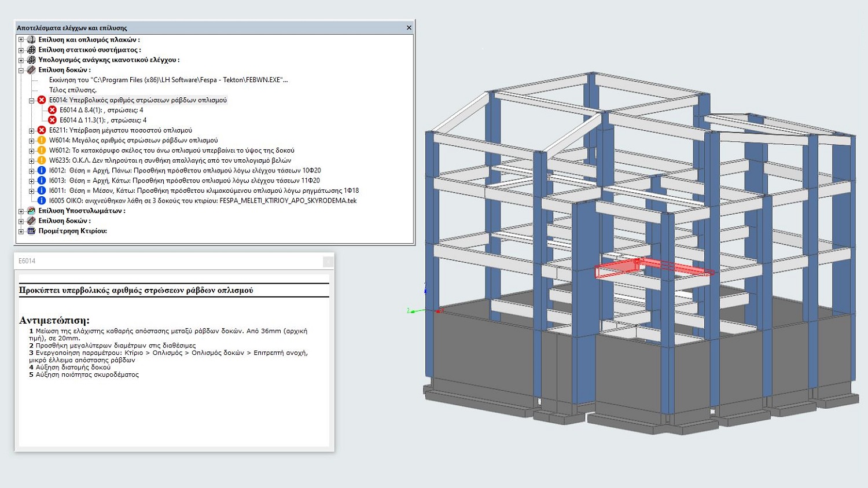The height and width of the screenshot is (488, 868).
Task: Click the blue info icon for I6012
Action: coord(42,170)
